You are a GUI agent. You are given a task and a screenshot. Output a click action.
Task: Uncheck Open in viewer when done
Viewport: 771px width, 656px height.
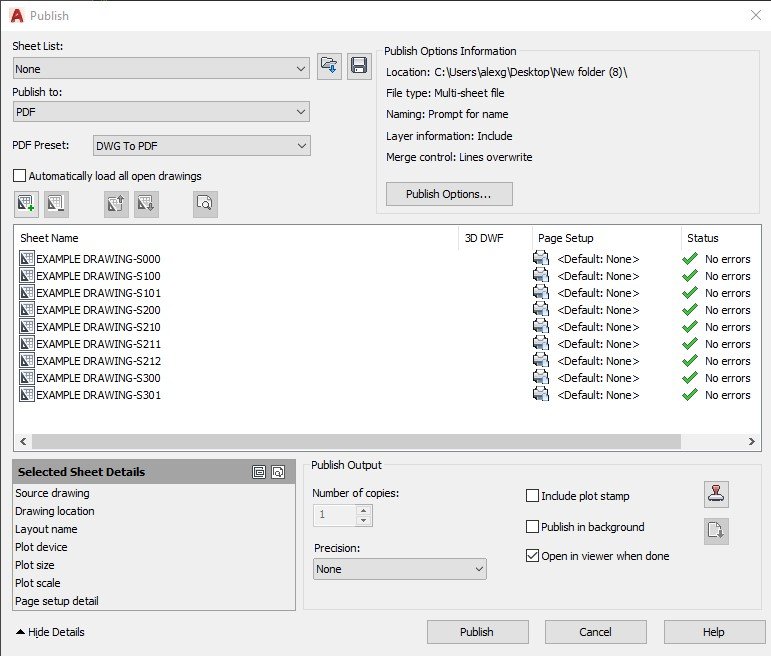tap(533, 556)
